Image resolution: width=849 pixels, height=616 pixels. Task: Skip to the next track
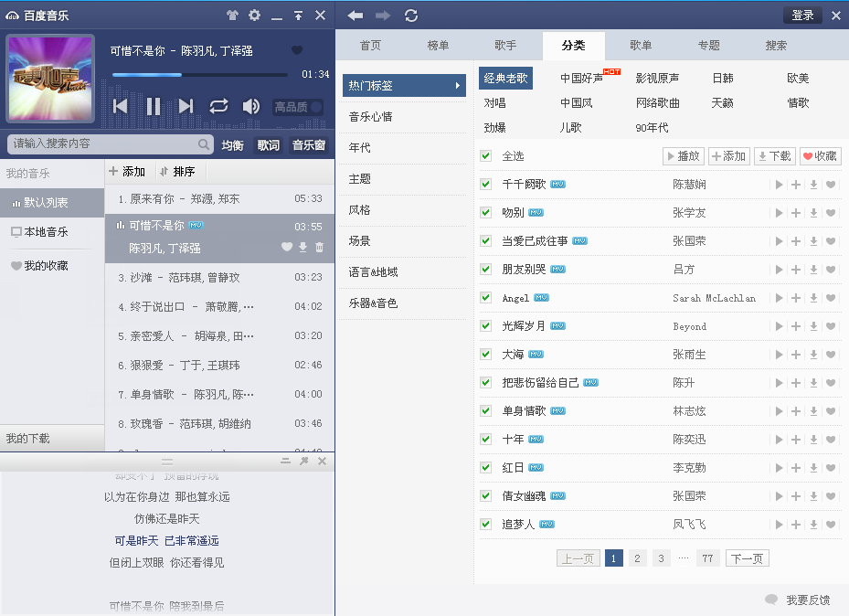click(x=186, y=107)
